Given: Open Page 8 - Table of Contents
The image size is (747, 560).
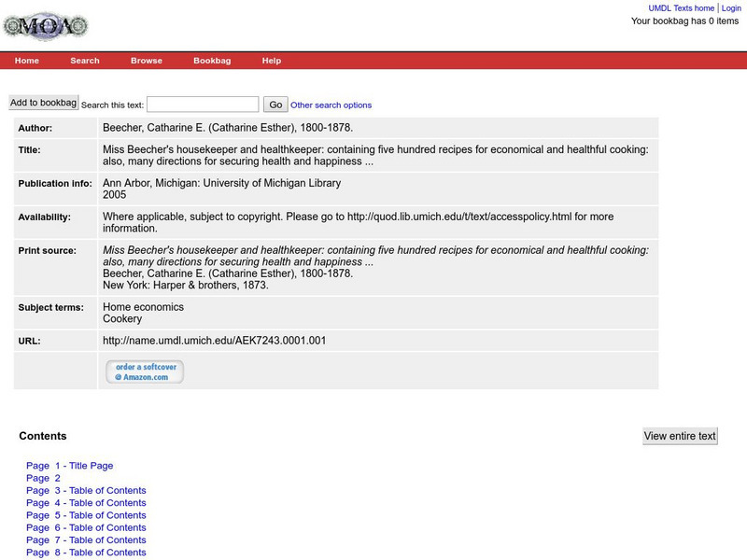Looking at the screenshot, I should click(x=86, y=553).
